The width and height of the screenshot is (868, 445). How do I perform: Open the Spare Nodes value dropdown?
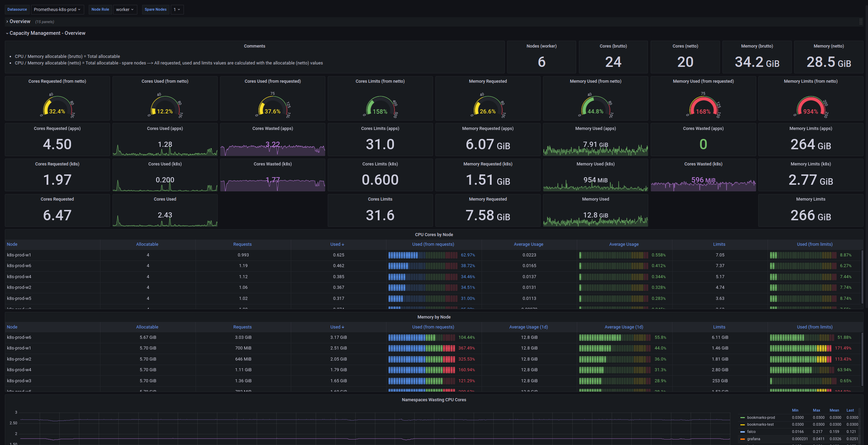coord(177,10)
